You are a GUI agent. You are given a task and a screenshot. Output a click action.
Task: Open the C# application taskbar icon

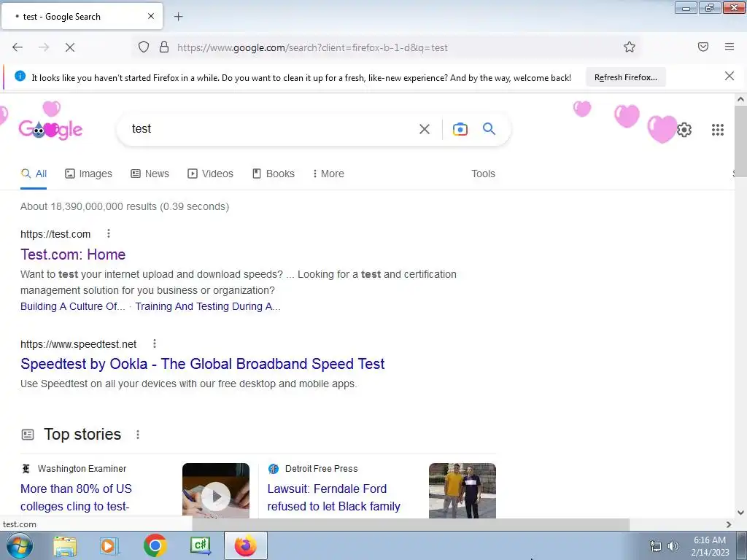pyautogui.click(x=200, y=545)
